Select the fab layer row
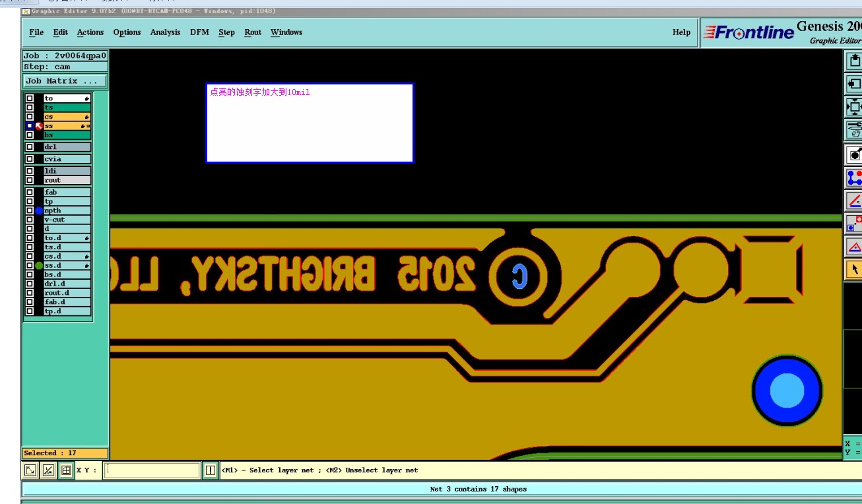Image resolution: width=862 pixels, height=504 pixels. 67,193
